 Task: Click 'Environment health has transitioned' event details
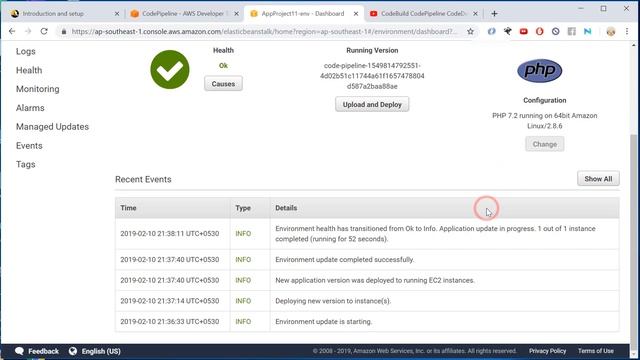pos(435,233)
